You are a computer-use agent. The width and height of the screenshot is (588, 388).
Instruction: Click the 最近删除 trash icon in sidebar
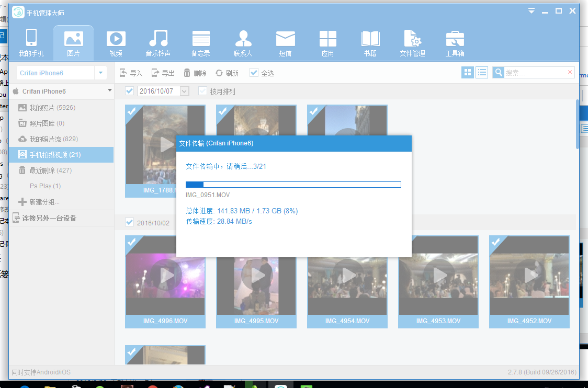point(22,170)
